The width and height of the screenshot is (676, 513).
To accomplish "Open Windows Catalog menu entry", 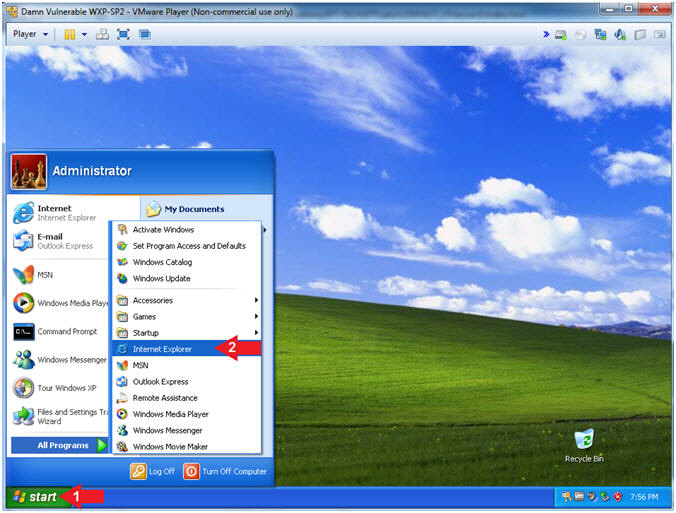I will 187,262.
